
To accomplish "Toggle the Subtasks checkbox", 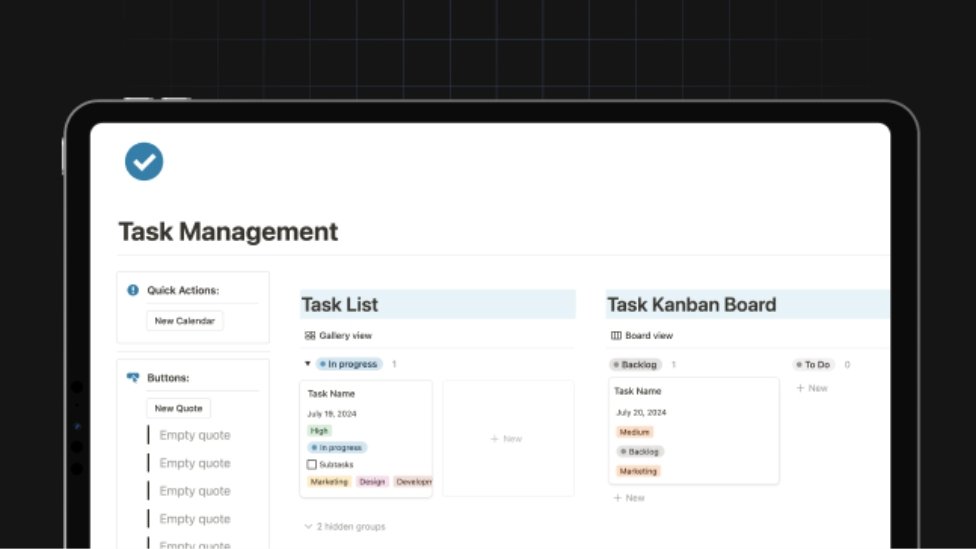I will click(x=312, y=464).
